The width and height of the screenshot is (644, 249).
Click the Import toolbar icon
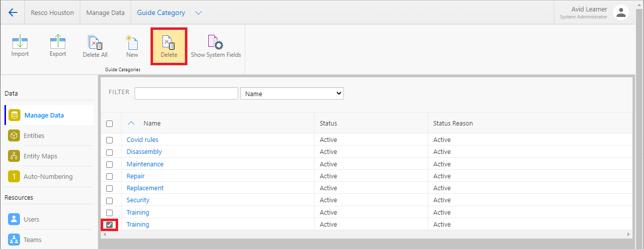[x=20, y=43]
